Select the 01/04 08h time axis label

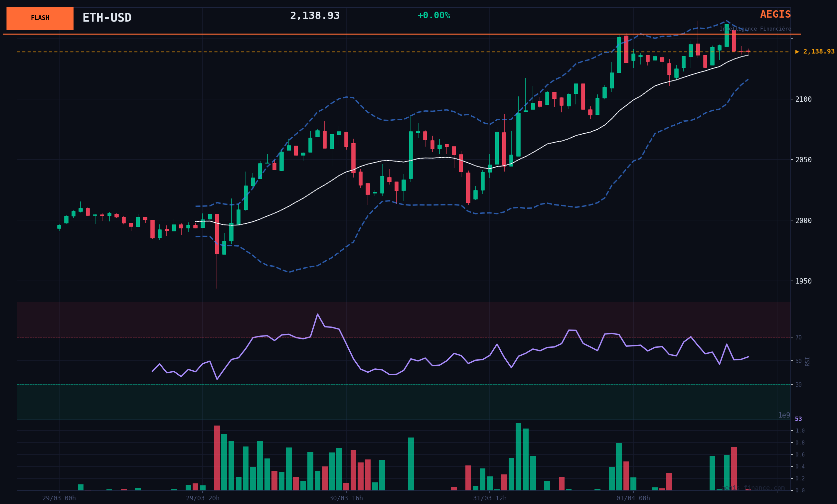[x=633, y=498]
